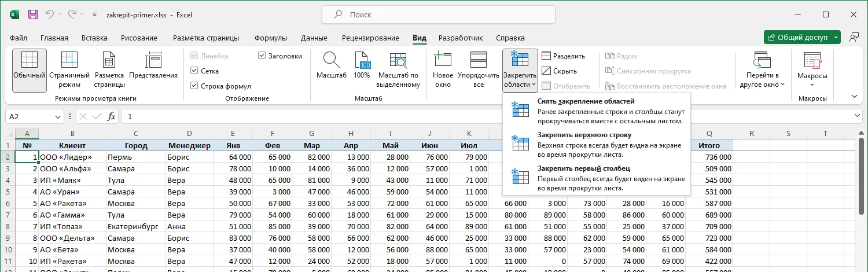Open the Разработчик tab

point(461,38)
